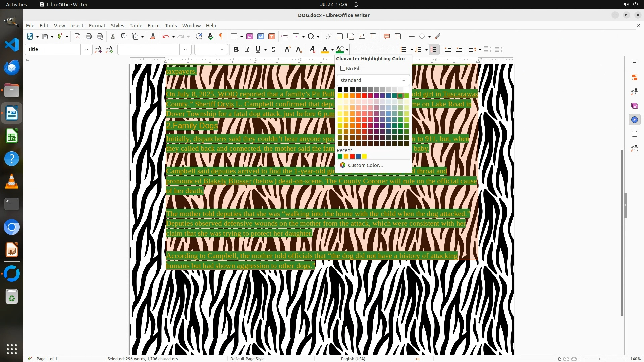The width and height of the screenshot is (644, 362).
Task: Open the Styles menu
Action: [x=117, y=26]
